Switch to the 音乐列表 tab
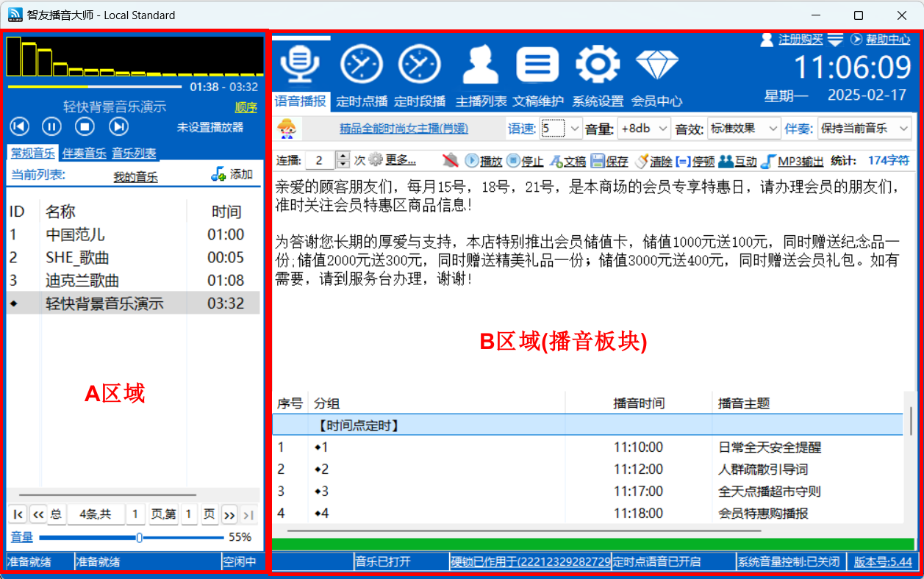Viewport: 924px width, 579px height. 134,153
